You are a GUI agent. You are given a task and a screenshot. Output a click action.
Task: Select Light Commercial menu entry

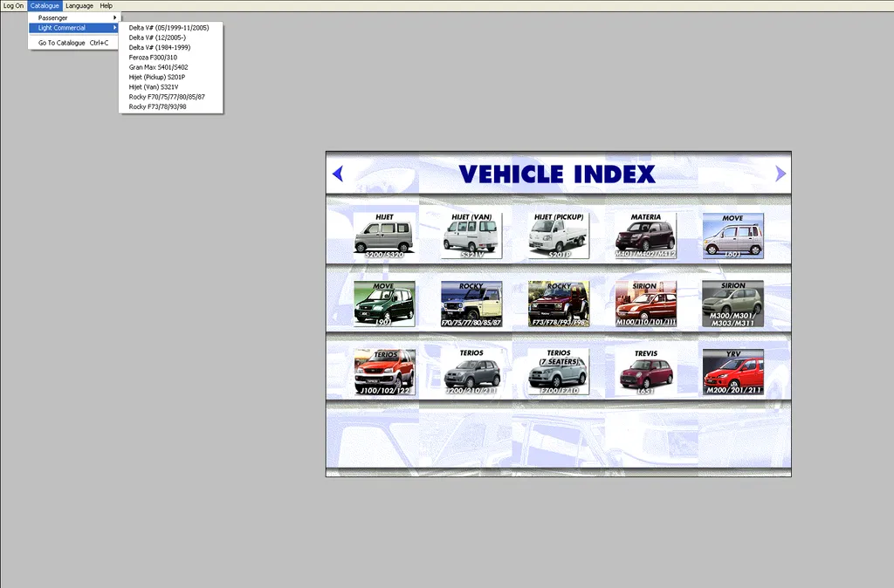tap(74, 28)
